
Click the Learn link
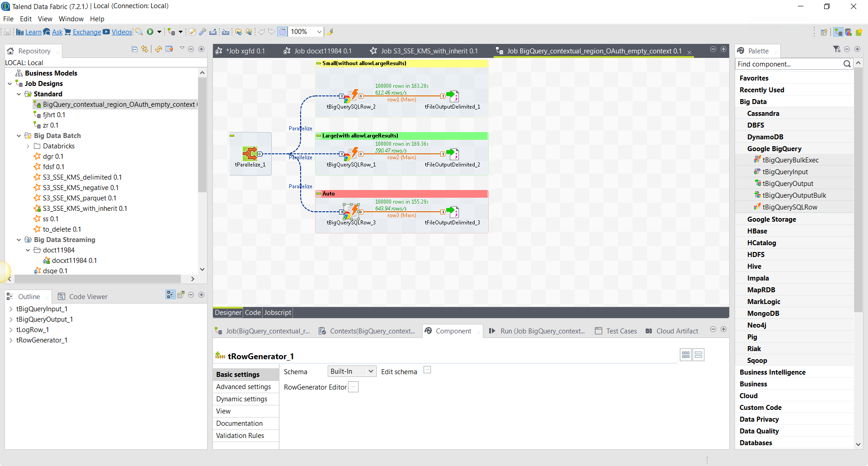coord(33,32)
